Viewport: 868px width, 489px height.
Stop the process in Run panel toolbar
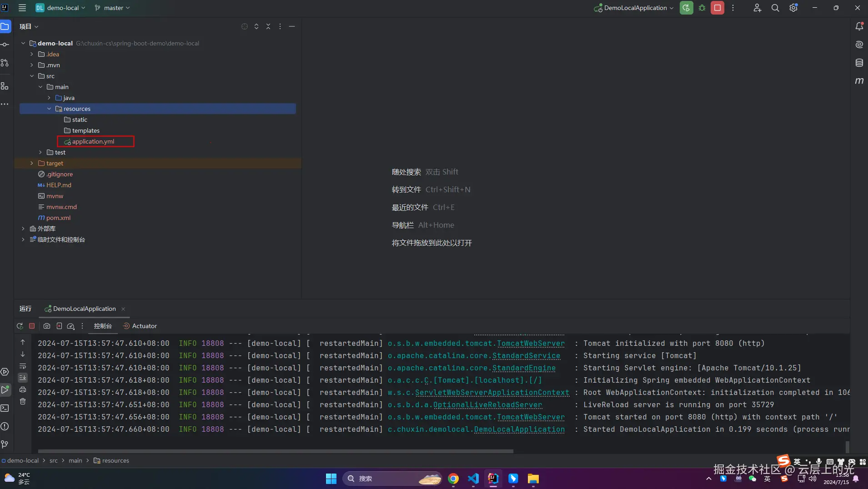coord(32,326)
